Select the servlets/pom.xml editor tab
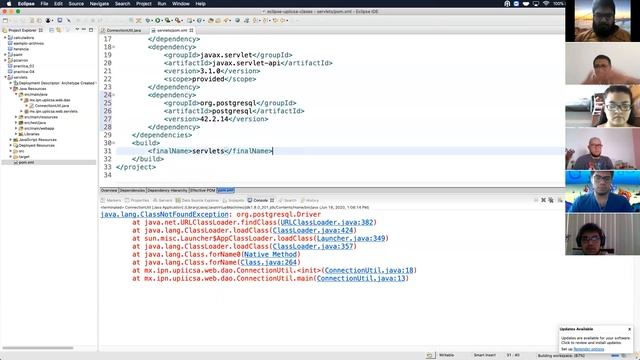 172,30
